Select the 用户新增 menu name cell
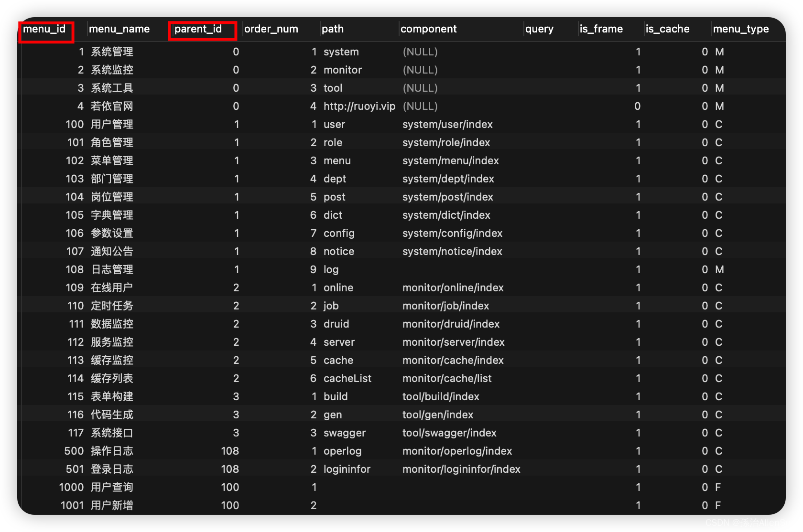This screenshot has width=803, height=532. (x=112, y=505)
